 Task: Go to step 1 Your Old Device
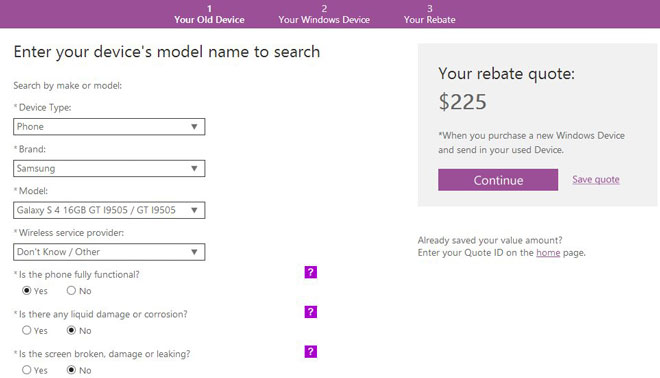209,14
